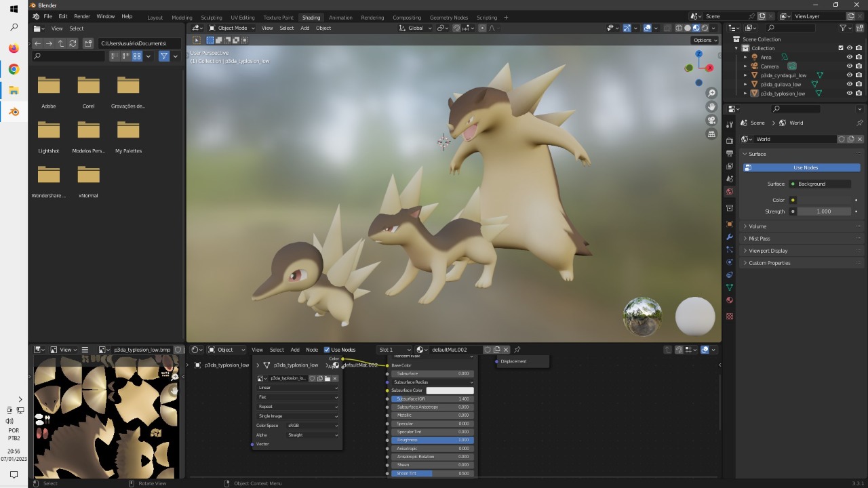The height and width of the screenshot is (488, 868).
Task: Toggle the Collection exclude checkbox in outliner
Action: (841, 48)
